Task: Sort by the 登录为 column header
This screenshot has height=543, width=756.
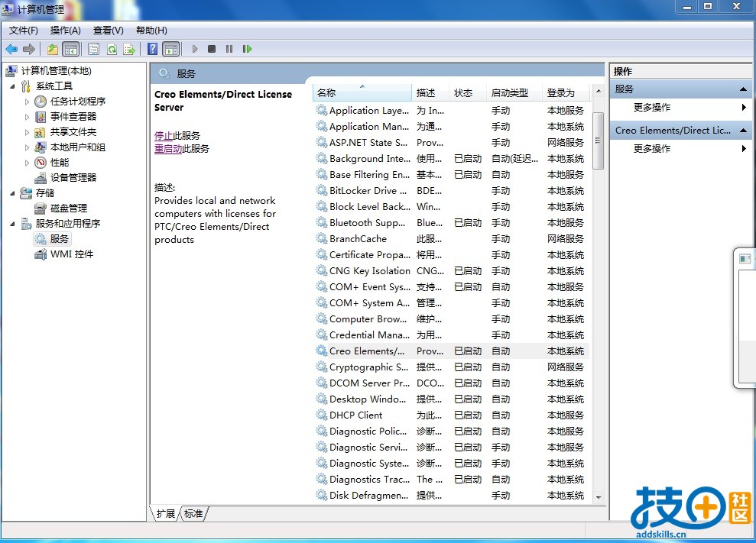Action: coord(566,93)
